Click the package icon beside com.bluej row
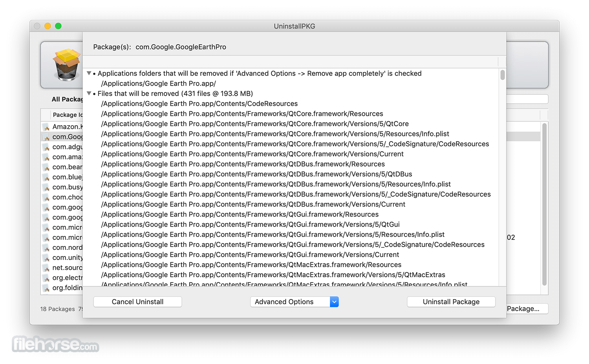The height and width of the screenshot is (364, 589). coord(46,177)
